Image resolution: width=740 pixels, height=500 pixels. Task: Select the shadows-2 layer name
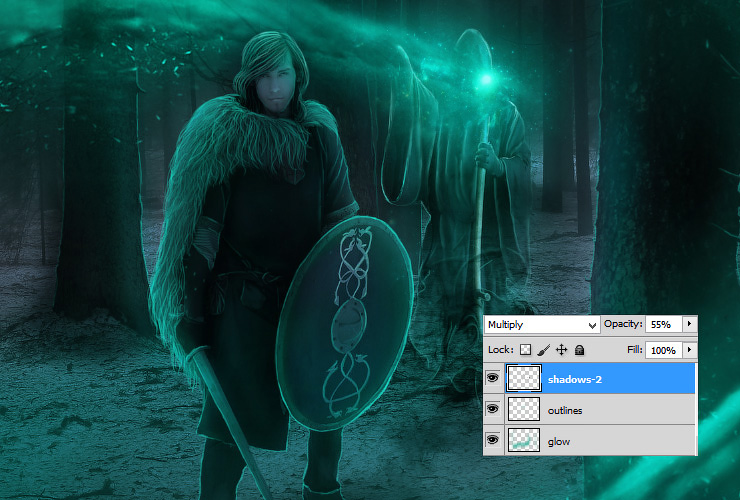[575, 379]
